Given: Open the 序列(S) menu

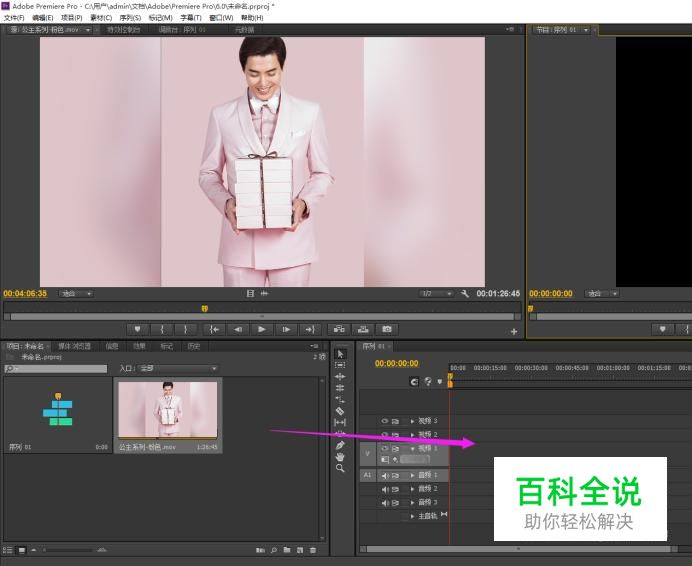Looking at the screenshot, I should [x=130, y=18].
